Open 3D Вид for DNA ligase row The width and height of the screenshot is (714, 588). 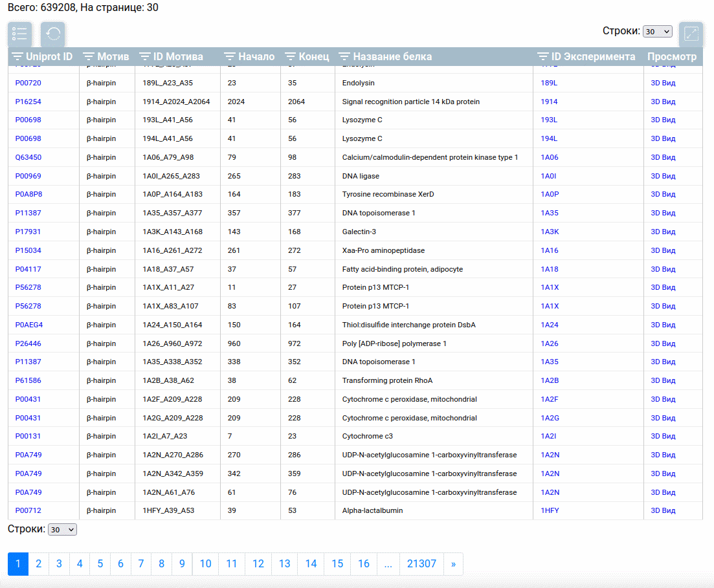[663, 176]
